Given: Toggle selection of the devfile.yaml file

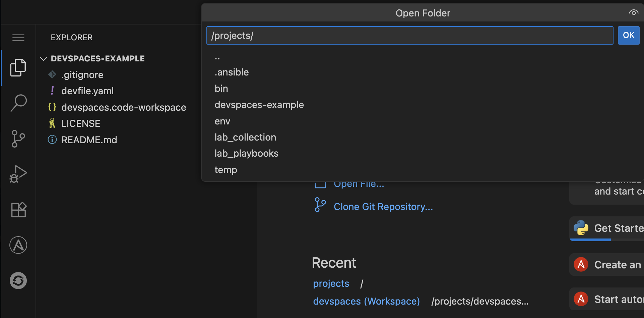Looking at the screenshot, I should (x=87, y=91).
